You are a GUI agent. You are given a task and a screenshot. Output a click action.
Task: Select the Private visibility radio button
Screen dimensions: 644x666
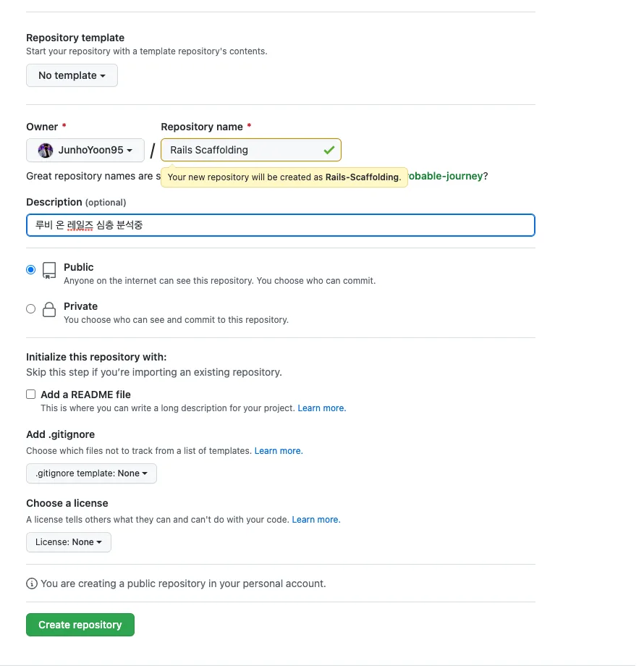[x=30, y=309]
